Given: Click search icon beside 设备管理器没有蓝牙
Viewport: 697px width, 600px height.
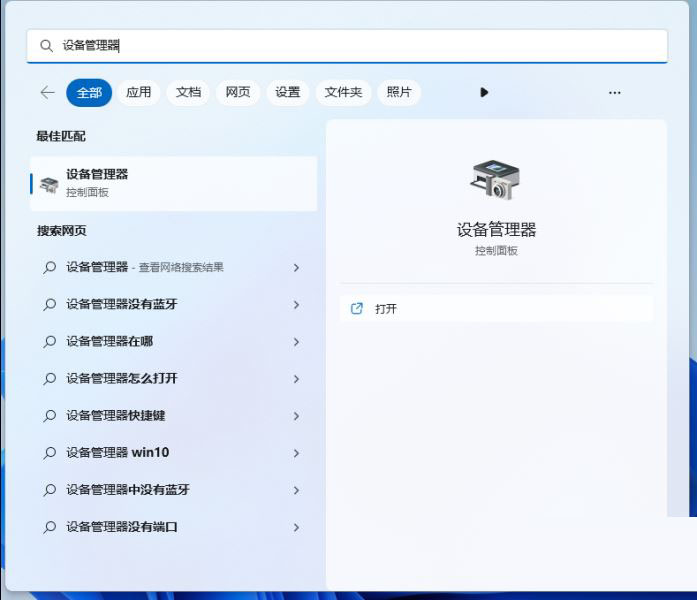Looking at the screenshot, I should tap(49, 304).
